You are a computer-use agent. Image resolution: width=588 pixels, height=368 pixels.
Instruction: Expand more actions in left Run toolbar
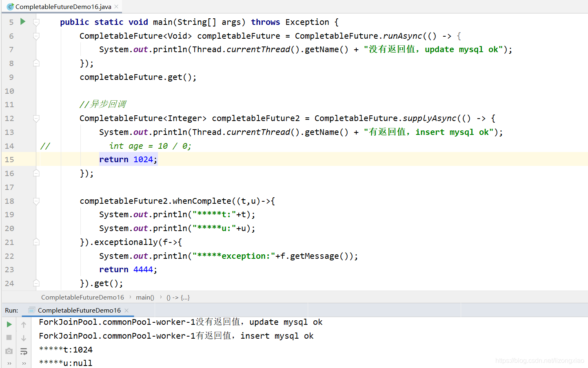click(x=9, y=363)
